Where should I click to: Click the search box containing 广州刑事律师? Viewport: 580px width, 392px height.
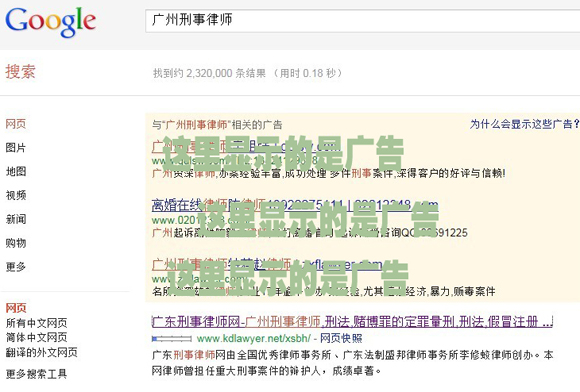point(362,21)
